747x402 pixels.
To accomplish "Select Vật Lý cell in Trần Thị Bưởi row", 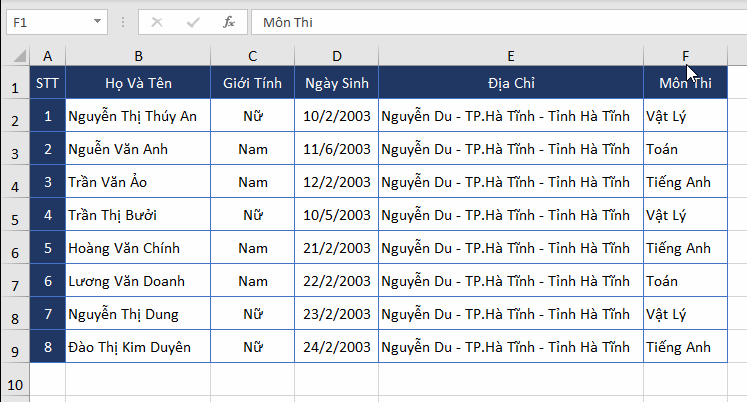I will 686,214.
